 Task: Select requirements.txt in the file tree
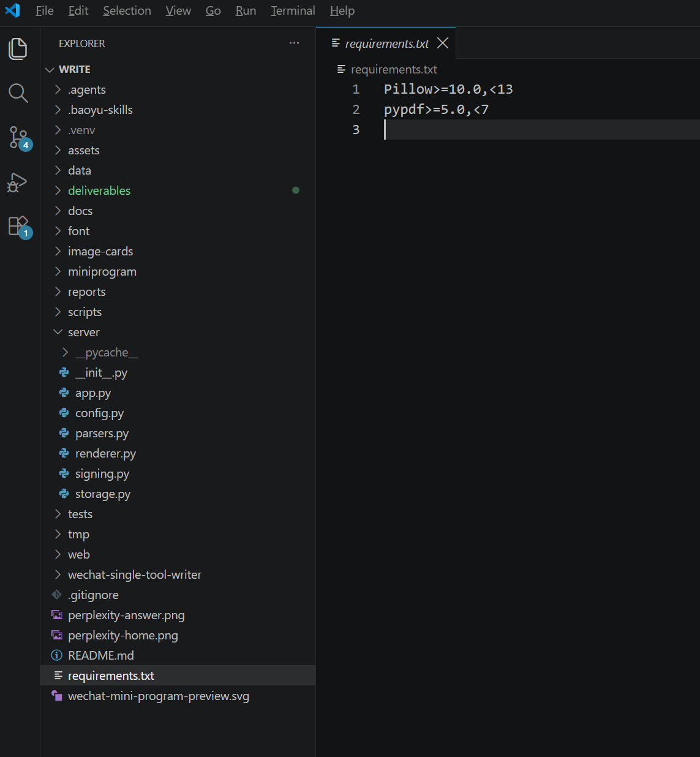click(178, 676)
